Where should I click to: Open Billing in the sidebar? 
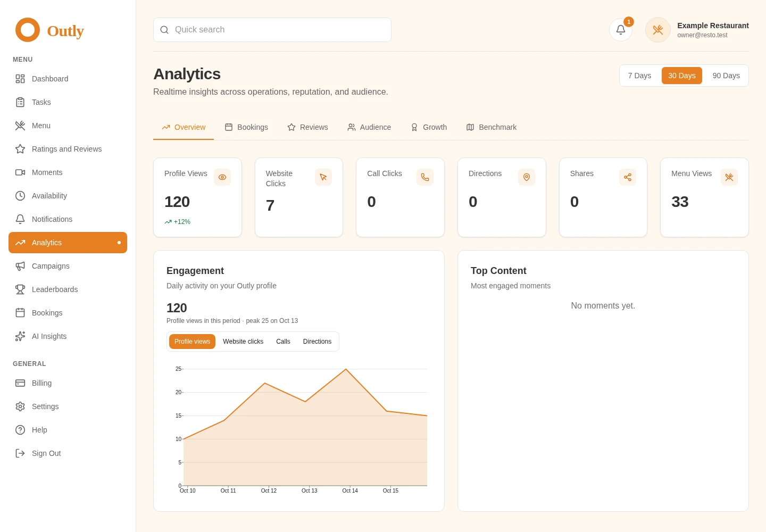click(68, 383)
